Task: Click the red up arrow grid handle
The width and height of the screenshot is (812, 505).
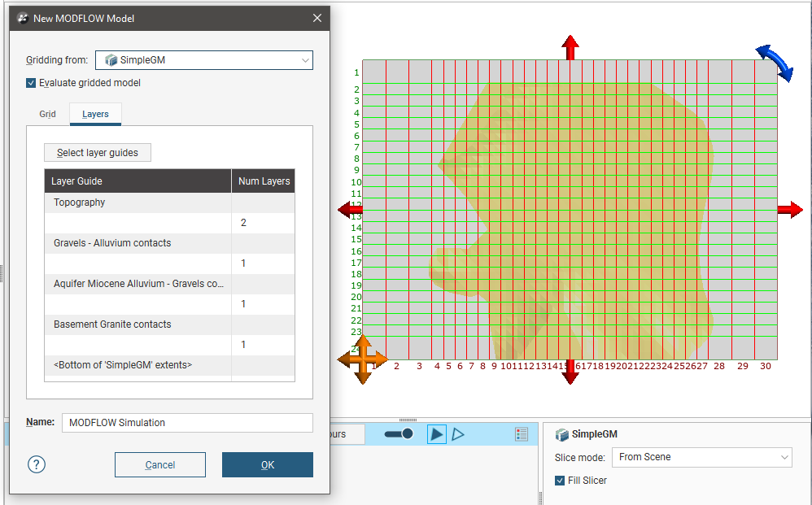Action: [570, 47]
